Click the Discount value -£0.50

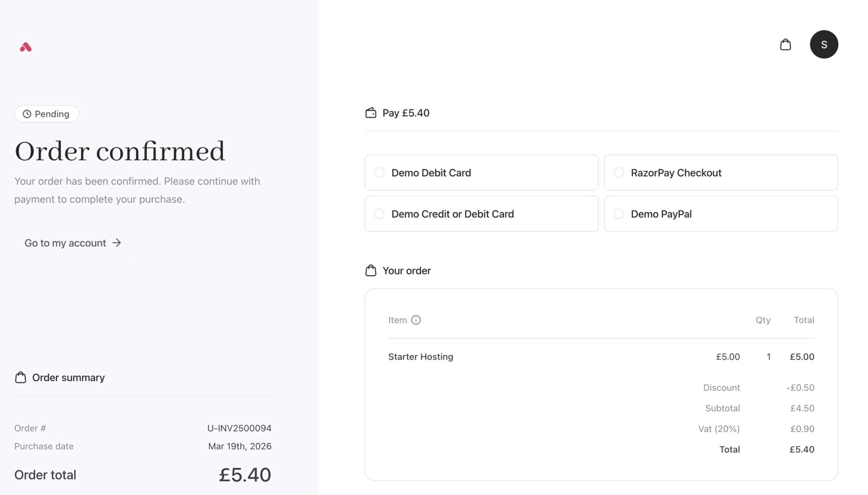pyautogui.click(x=800, y=388)
